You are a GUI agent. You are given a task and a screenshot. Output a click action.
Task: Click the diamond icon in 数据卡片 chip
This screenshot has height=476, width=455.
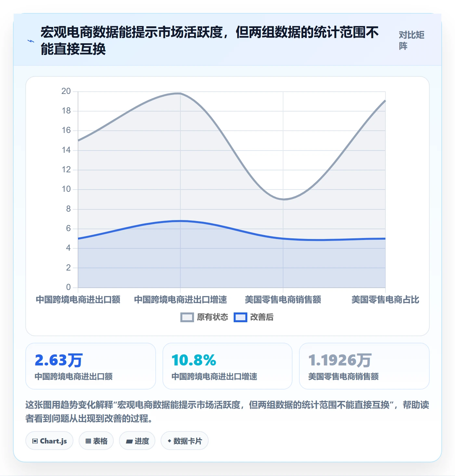coord(169,441)
